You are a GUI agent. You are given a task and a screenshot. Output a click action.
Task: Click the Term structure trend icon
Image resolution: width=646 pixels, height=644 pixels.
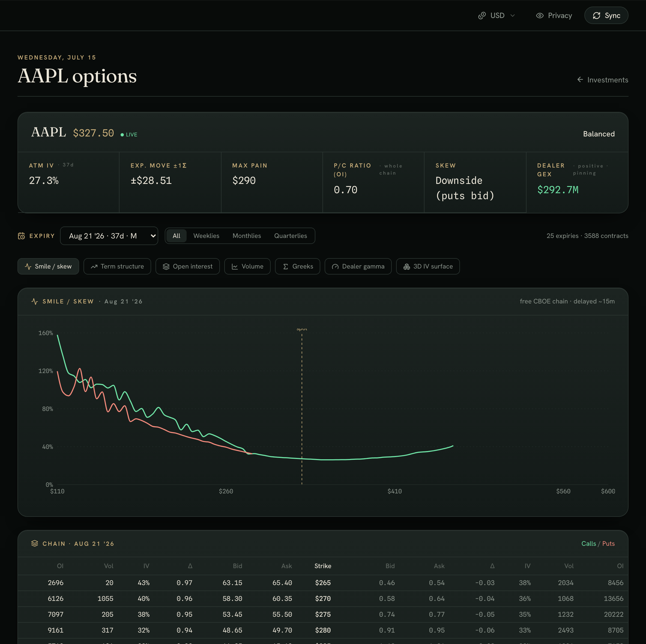click(x=94, y=266)
